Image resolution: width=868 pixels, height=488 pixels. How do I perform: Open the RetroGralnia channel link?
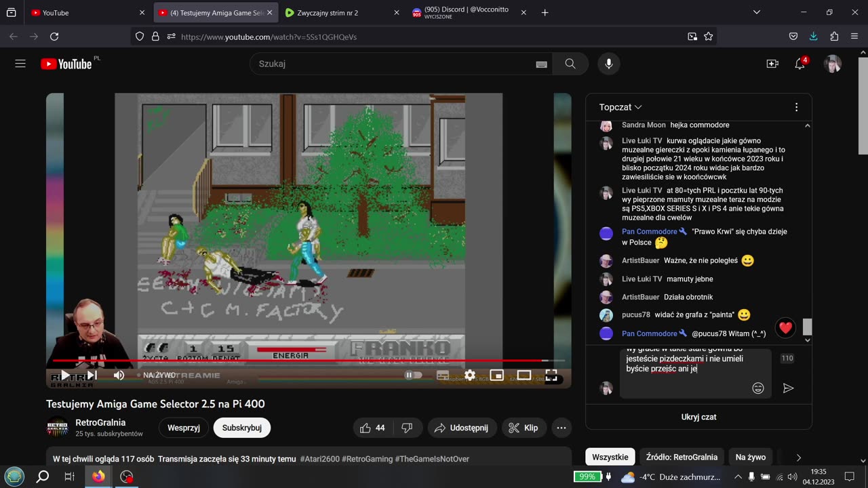click(100, 422)
